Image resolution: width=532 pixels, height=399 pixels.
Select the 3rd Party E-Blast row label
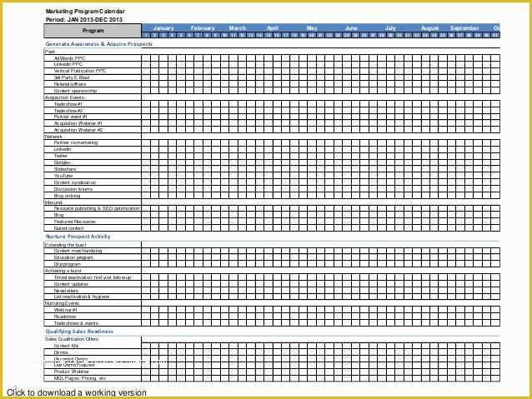coord(72,77)
